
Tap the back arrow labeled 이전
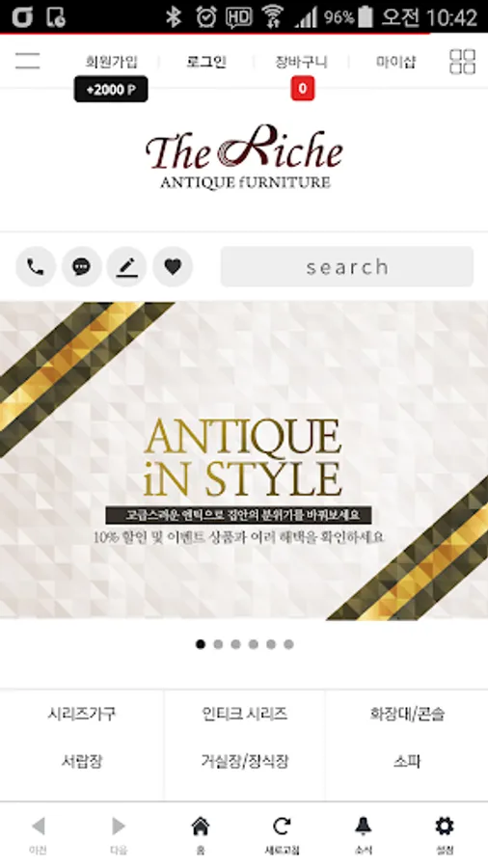[38, 833]
